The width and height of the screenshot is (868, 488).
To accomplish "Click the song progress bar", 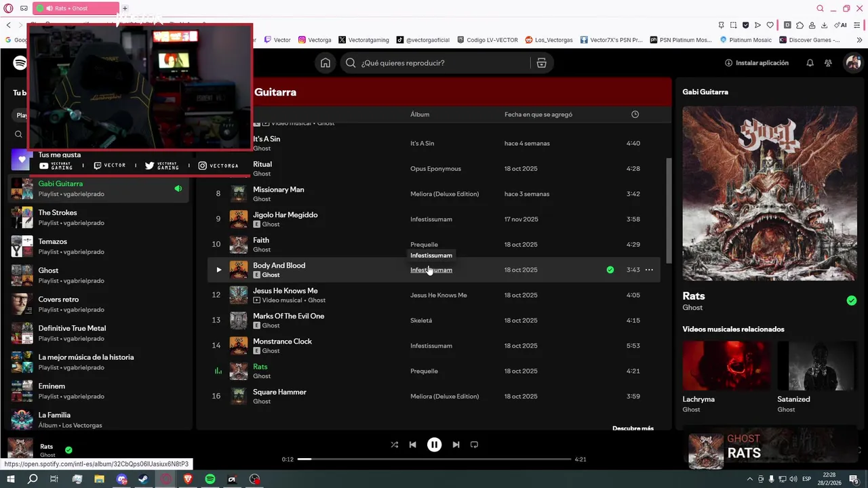I will coord(434,460).
